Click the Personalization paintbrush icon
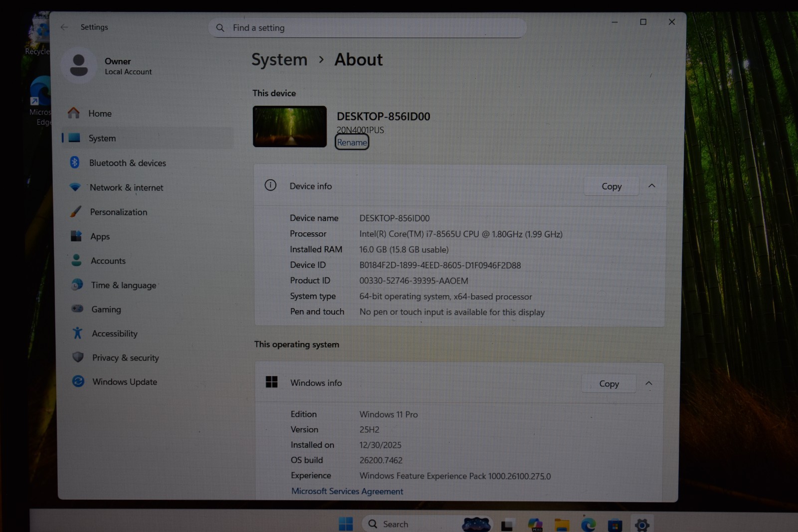This screenshot has width=798, height=532. click(x=75, y=211)
